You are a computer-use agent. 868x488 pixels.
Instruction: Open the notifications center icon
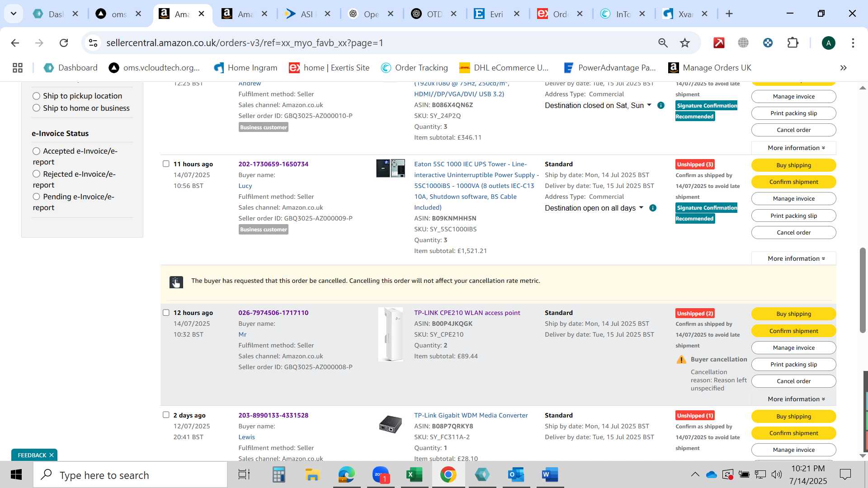[845, 474]
